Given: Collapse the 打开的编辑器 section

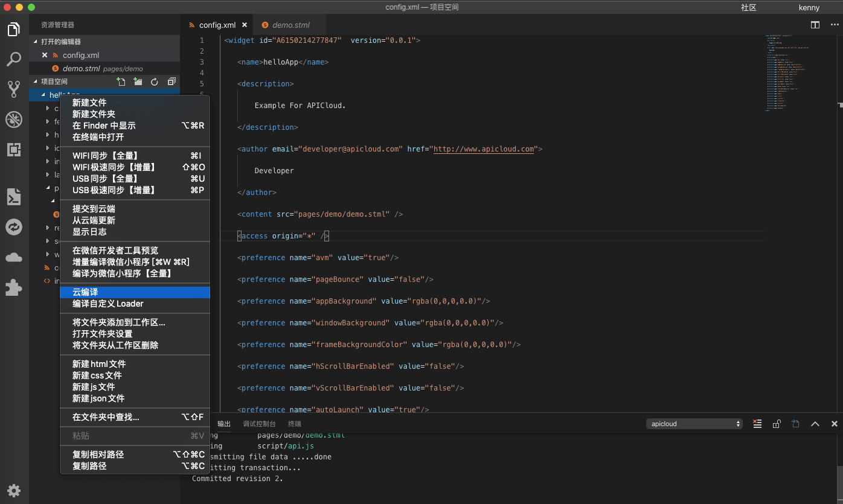Looking at the screenshot, I should [36, 42].
